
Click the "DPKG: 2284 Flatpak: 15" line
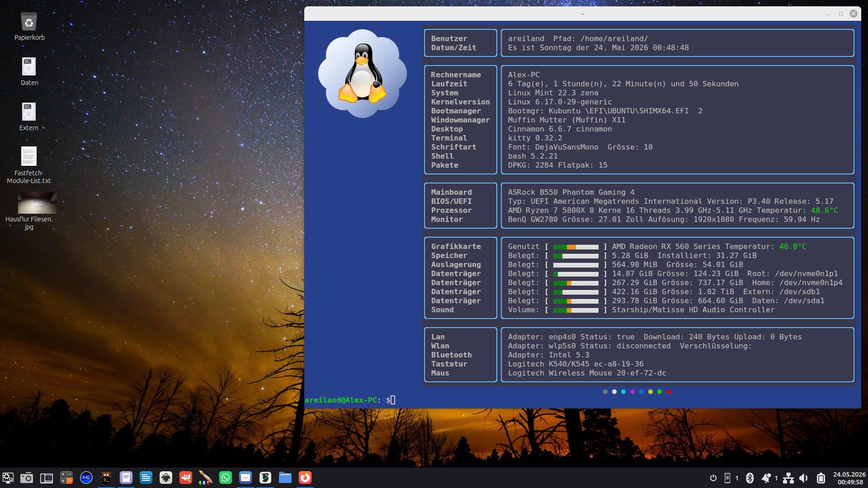pos(557,165)
